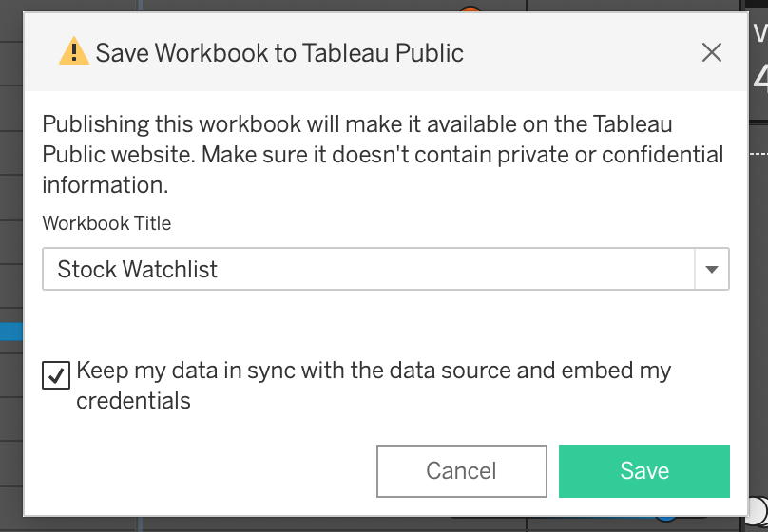Viewport: 768px width, 532px height.
Task: Toggle sync option via its label text
Action: click(x=374, y=385)
